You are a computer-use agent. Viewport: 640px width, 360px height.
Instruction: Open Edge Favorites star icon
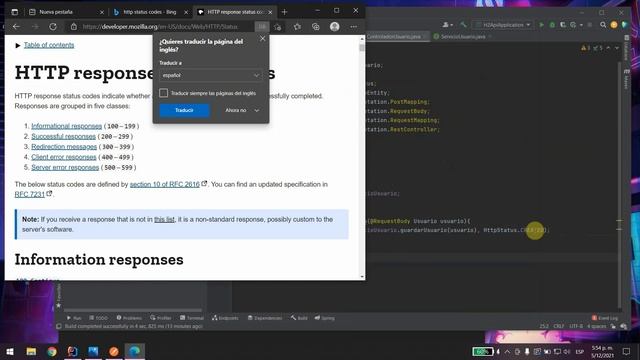297,27
